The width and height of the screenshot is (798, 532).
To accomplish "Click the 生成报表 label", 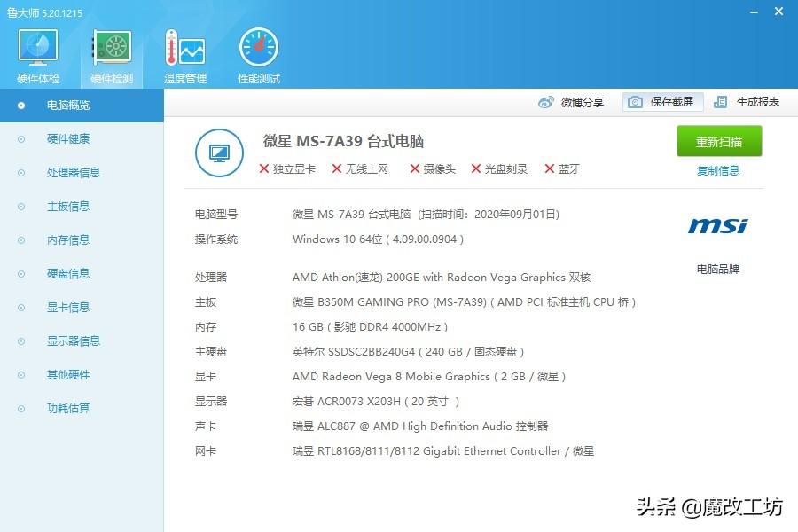I will tap(758, 102).
